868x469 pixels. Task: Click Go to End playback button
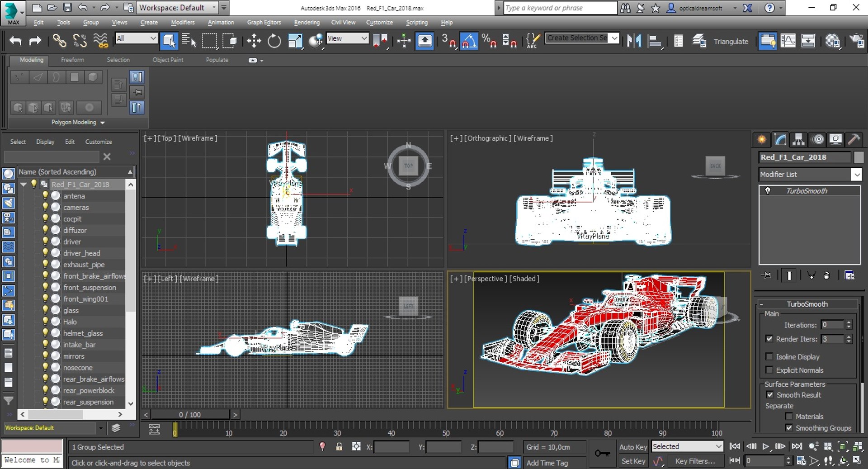797,446
